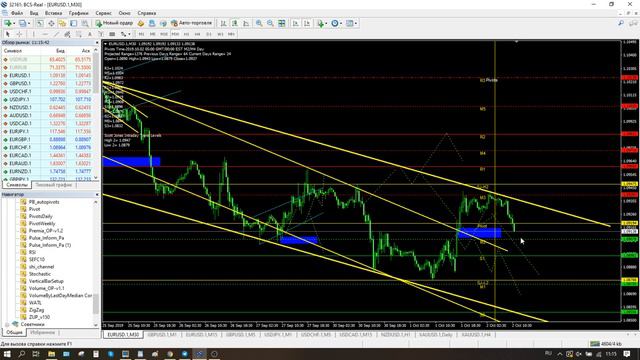Open the chart templates icon
The image size is (640, 360).
pyautogui.click(x=350, y=23)
